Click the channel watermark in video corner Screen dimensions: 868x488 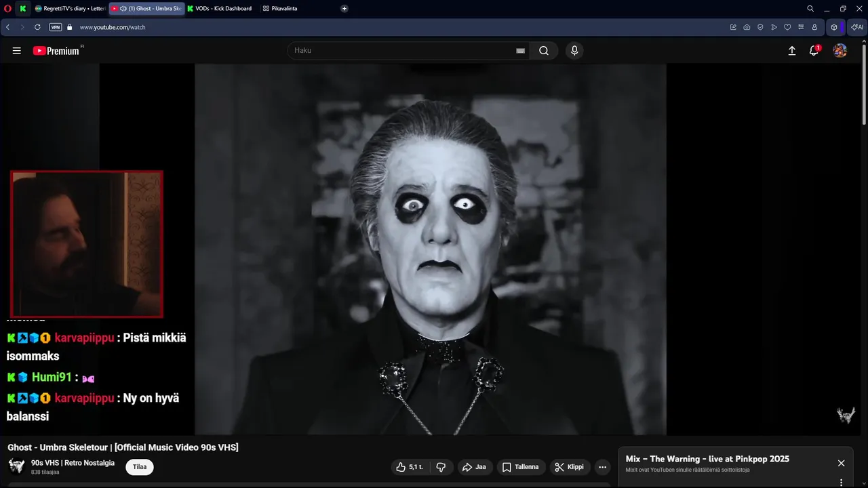click(846, 415)
